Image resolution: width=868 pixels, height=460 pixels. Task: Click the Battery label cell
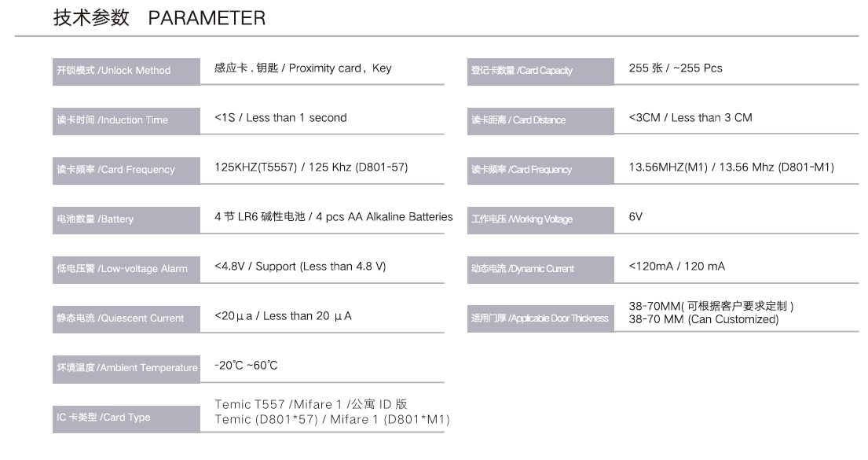pyautogui.click(x=126, y=219)
